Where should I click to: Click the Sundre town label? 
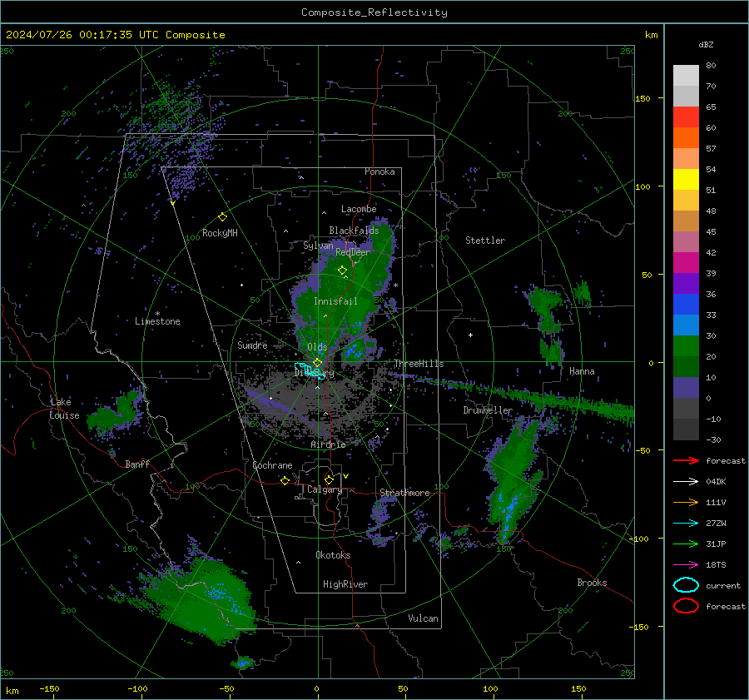(x=252, y=345)
